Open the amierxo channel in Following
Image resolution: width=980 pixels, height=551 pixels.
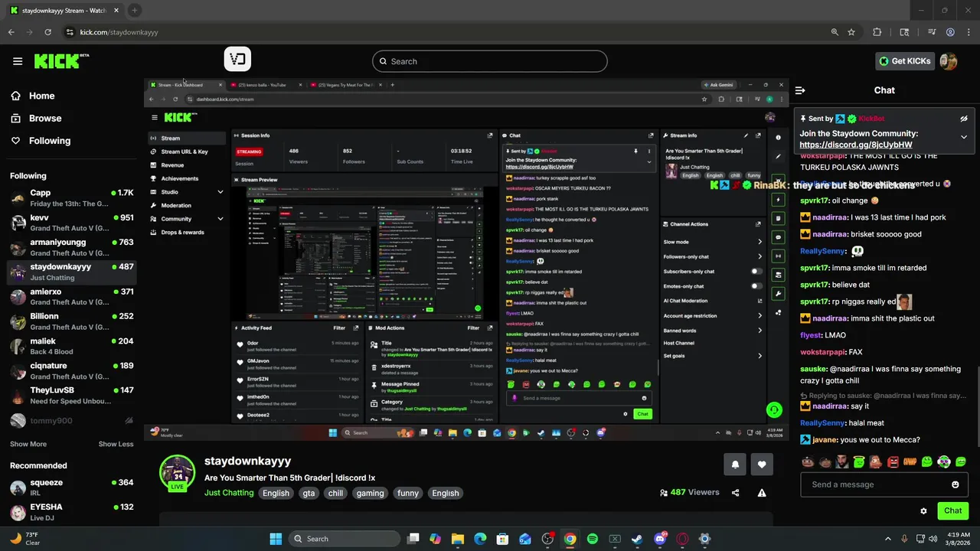72,297
